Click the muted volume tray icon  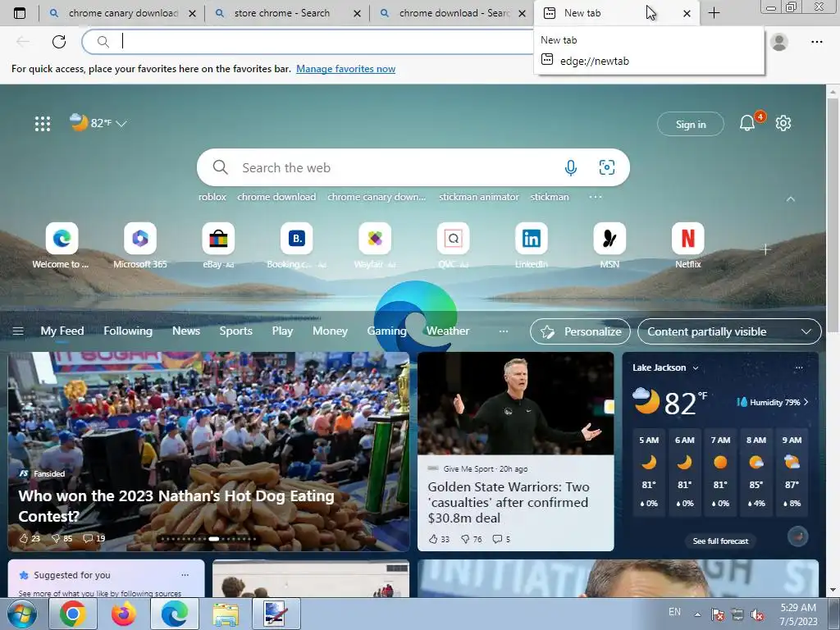(x=757, y=614)
